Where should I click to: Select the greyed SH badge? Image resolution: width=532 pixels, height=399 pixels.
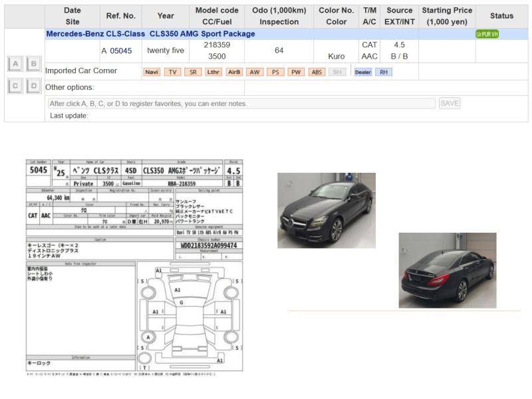pos(337,72)
